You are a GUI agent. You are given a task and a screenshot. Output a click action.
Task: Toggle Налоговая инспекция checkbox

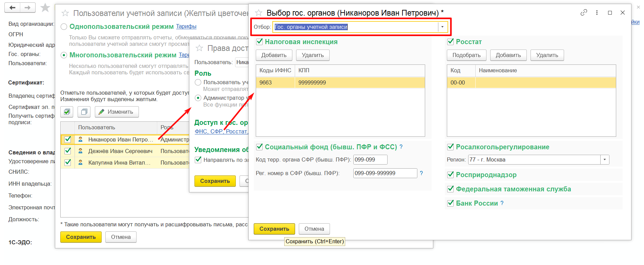(260, 42)
